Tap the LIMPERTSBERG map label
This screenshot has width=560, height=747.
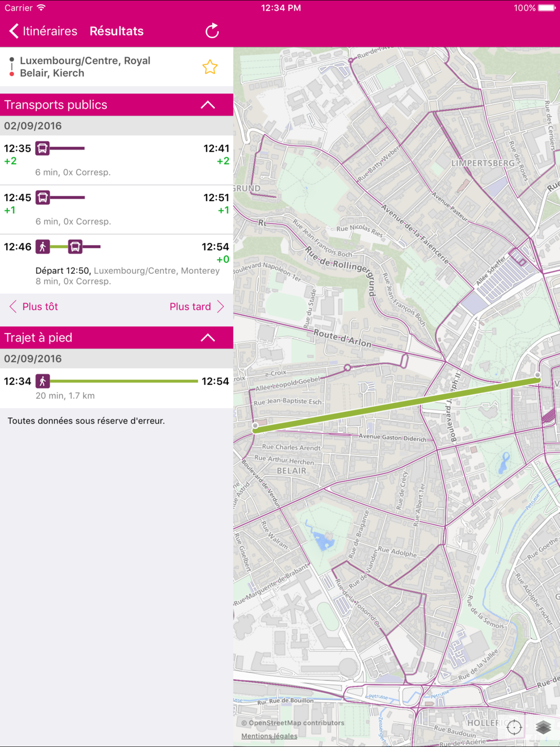pos(483,163)
